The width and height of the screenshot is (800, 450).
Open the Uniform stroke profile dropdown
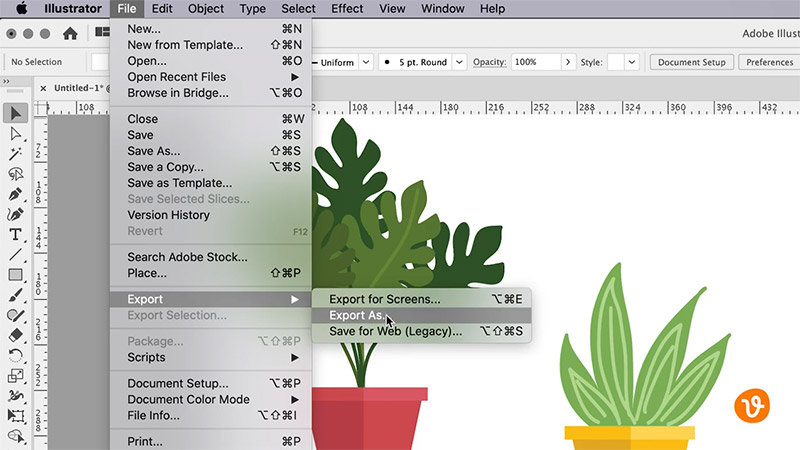366,62
